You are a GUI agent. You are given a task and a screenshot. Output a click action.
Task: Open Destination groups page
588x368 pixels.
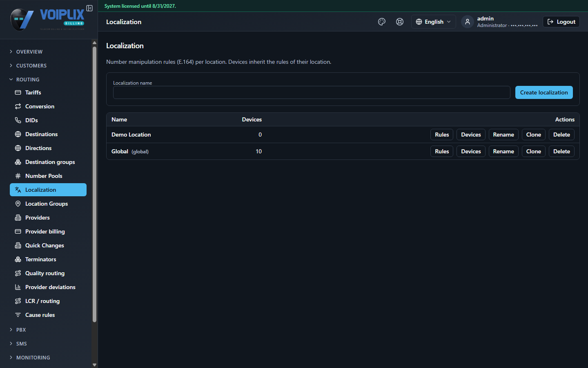tap(48, 162)
